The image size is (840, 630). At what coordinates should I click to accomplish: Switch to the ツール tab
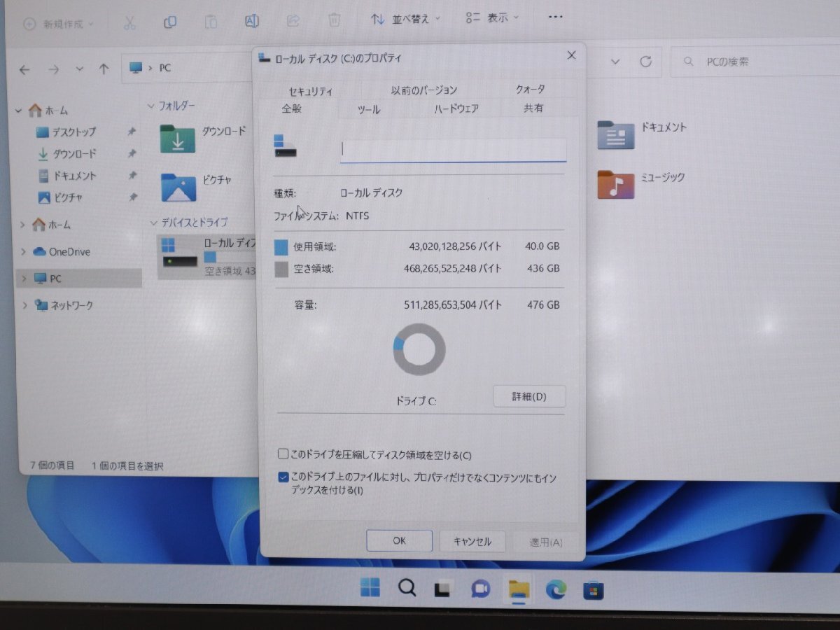[x=367, y=109]
